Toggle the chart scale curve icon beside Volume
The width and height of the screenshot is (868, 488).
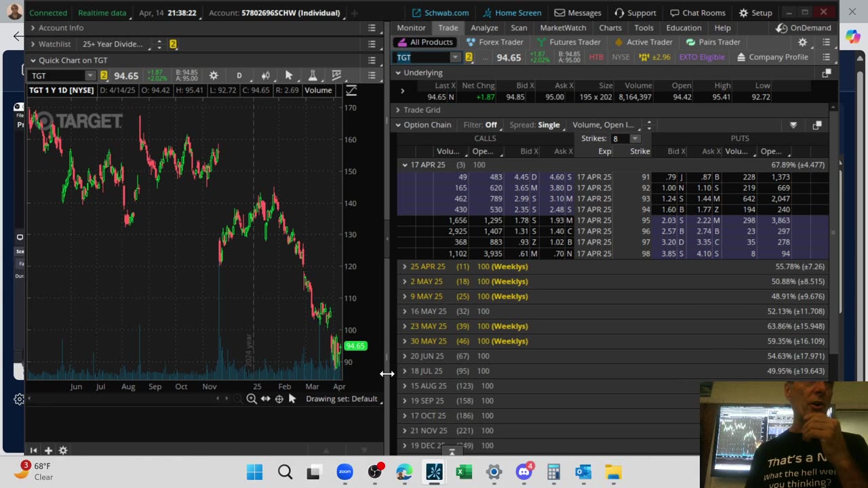click(x=351, y=90)
